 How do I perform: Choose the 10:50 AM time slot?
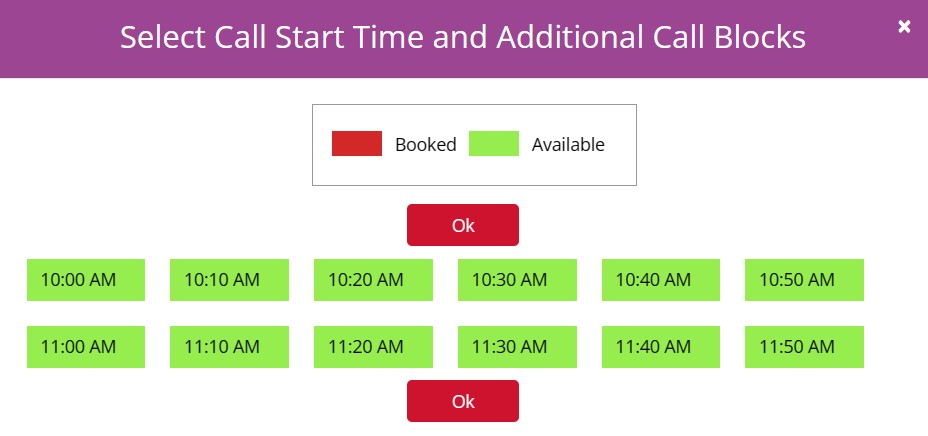pos(804,280)
